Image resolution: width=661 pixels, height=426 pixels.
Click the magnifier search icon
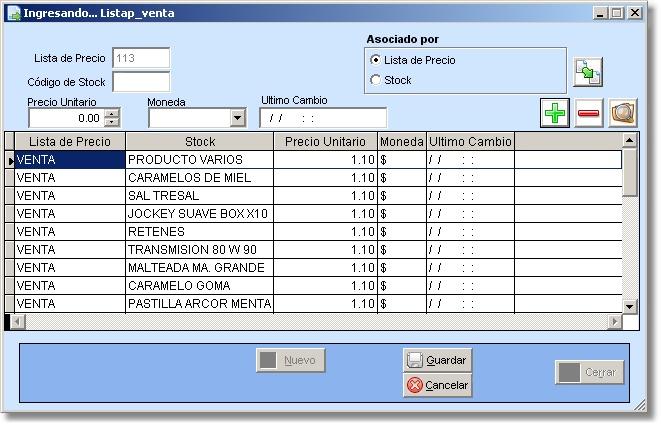tap(623, 113)
